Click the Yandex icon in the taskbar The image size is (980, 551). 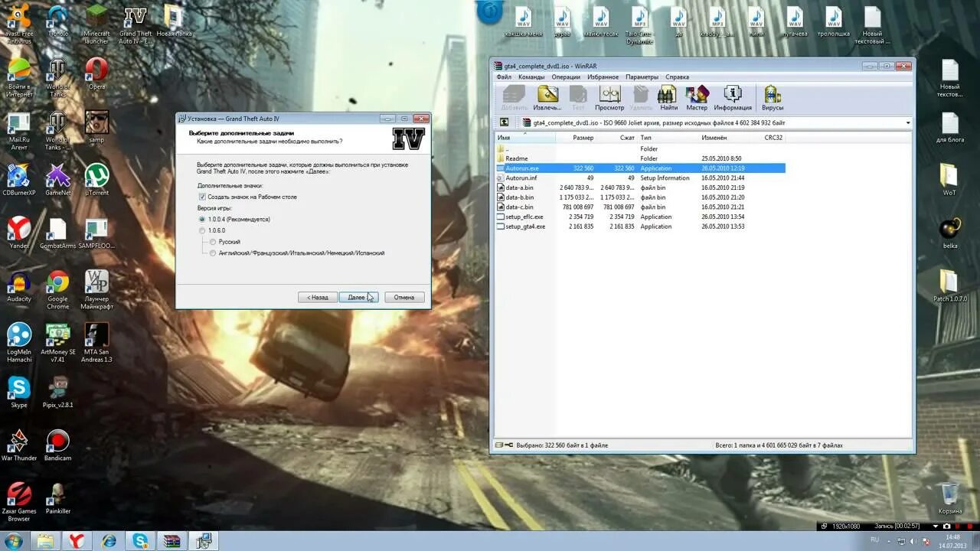pyautogui.click(x=77, y=540)
